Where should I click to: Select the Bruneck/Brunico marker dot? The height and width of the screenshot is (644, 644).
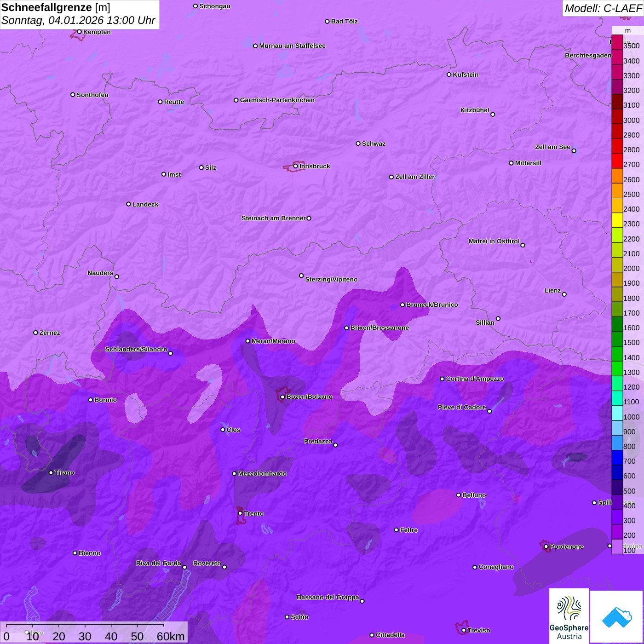[402, 305]
